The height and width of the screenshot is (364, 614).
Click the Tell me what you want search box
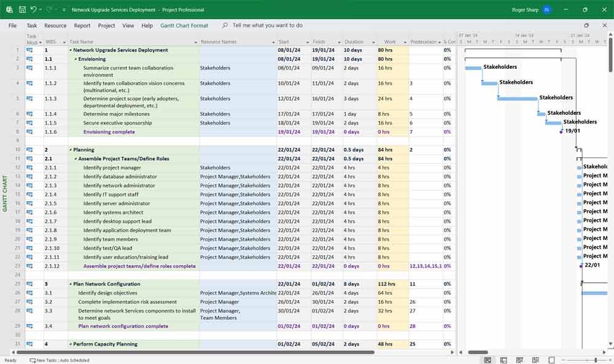coord(268,26)
